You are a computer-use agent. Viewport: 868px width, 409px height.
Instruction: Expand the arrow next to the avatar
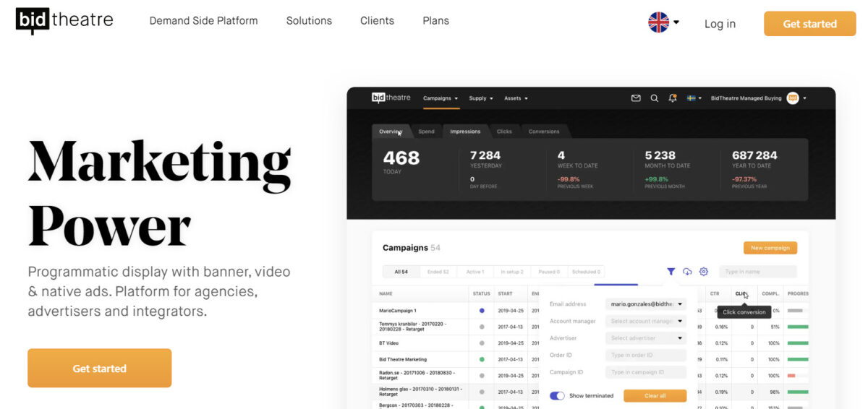tap(804, 98)
